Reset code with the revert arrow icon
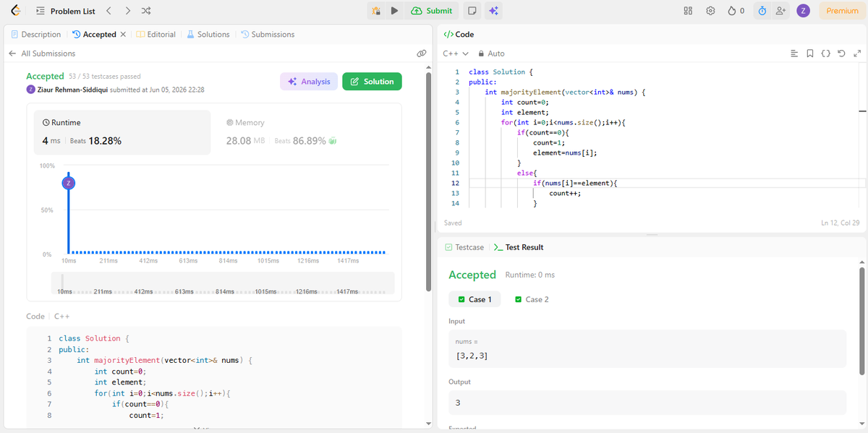868x433 pixels. [x=841, y=53]
